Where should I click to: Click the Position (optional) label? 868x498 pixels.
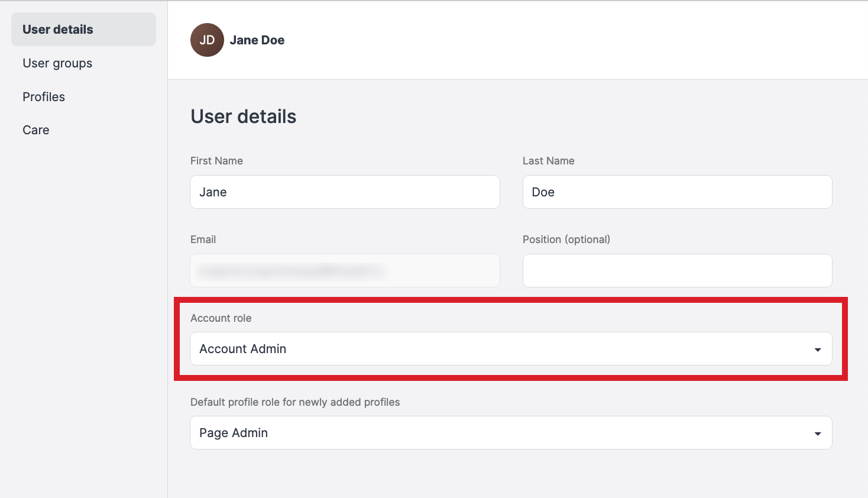[566, 240]
